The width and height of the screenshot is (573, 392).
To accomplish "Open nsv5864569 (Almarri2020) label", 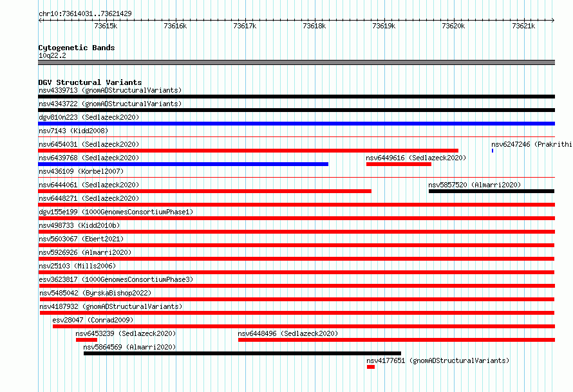I will 129,347.
